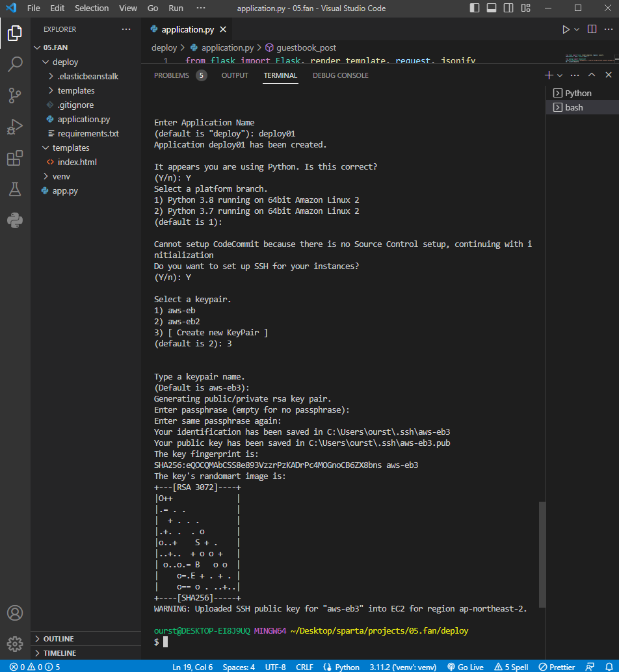Start Go Live server
619x672 pixels.
coord(466,667)
